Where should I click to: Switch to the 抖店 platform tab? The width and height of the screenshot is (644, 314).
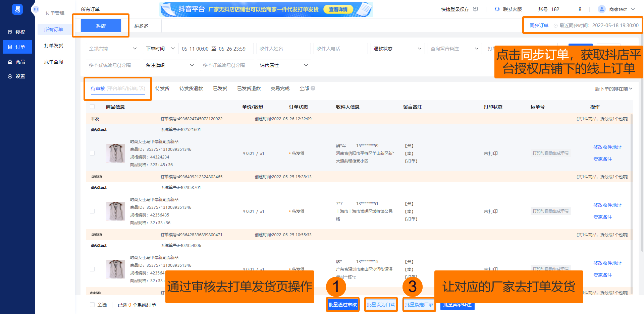tap(101, 25)
